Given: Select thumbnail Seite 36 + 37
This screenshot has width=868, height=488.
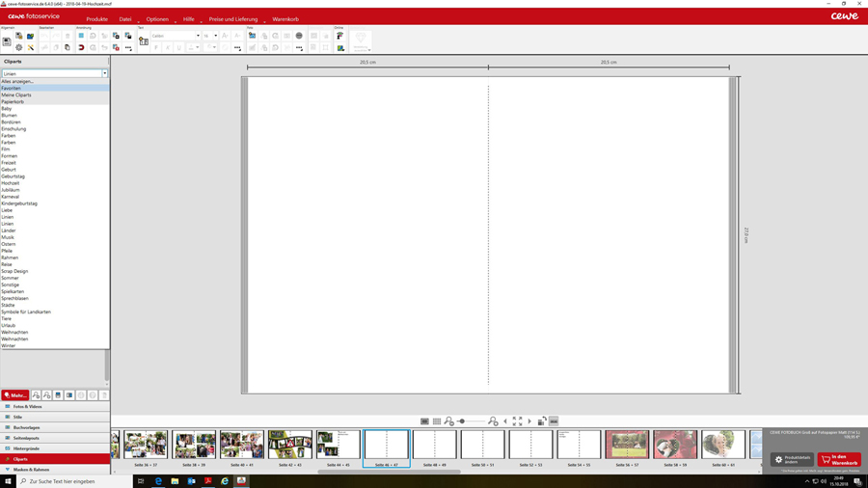Looking at the screenshot, I should coord(146,445).
